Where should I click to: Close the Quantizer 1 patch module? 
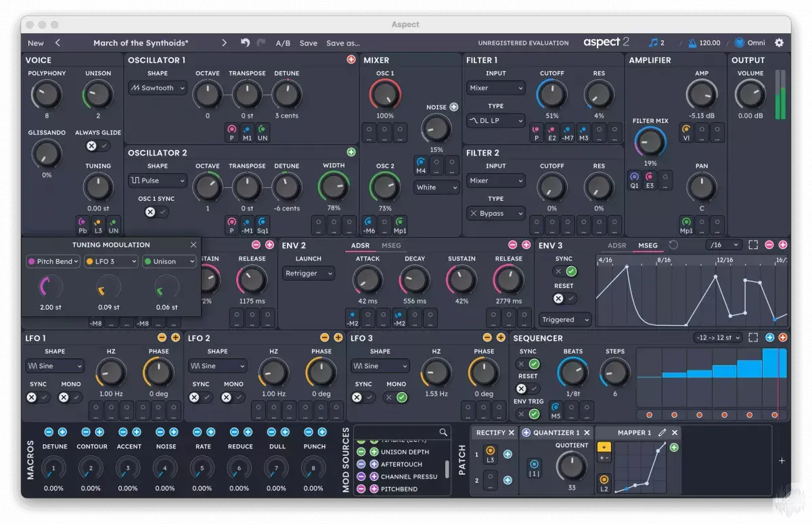(x=587, y=433)
